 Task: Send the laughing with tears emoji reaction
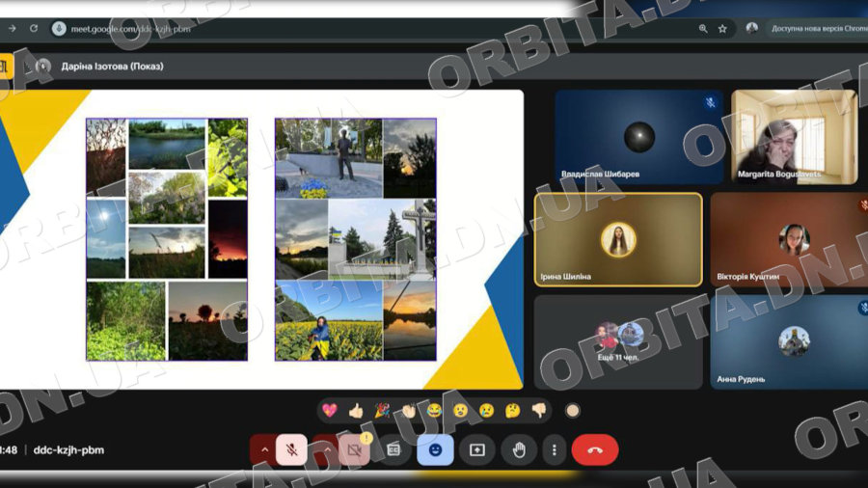pos(434,411)
